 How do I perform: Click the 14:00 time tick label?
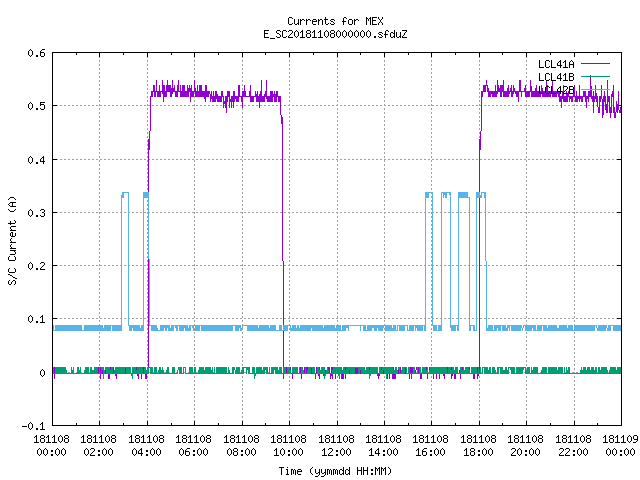pyautogui.click(x=383, y=452)
